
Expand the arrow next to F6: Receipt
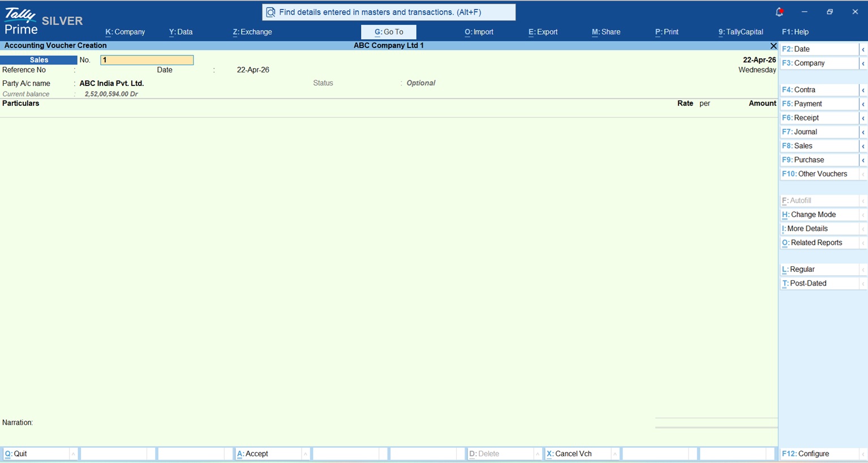[x=863, y=118]
